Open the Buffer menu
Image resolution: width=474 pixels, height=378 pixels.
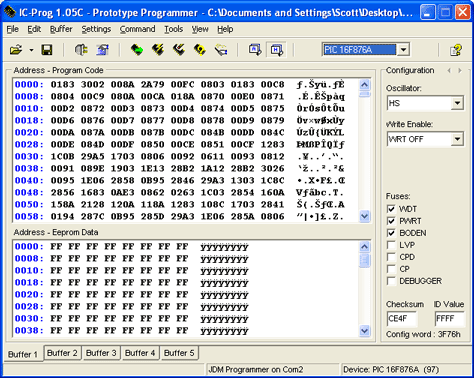(61, 29)
